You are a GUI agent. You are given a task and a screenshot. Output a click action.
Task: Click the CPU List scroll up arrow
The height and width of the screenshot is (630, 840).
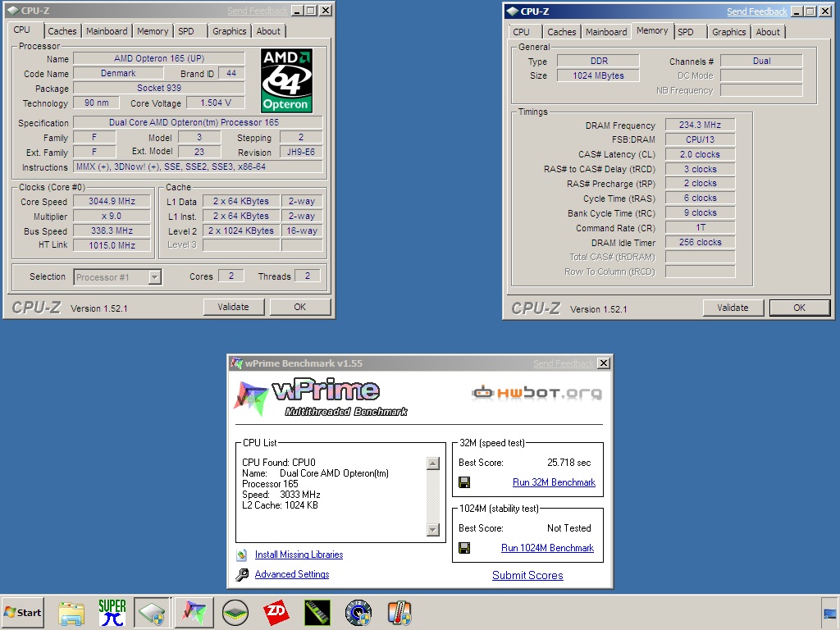(x=433, y=463)
